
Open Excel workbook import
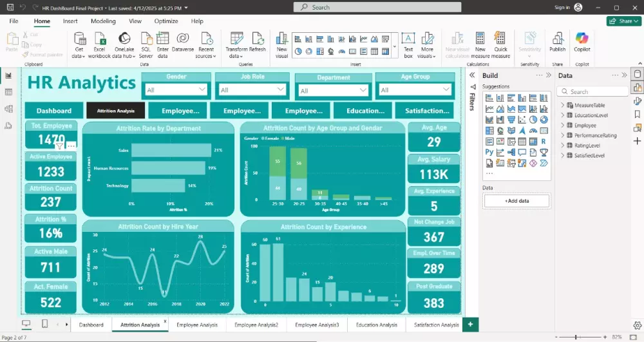99,45
